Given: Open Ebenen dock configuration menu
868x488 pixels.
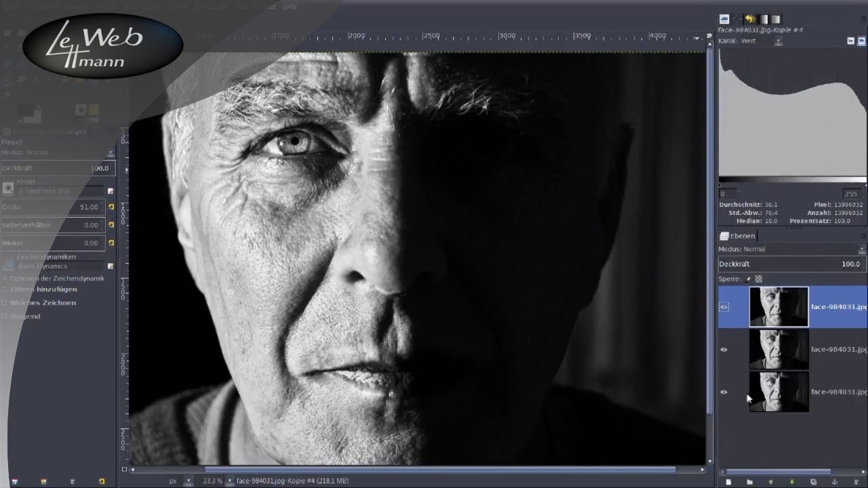Looking at the screenshot, I should [863, 236].
